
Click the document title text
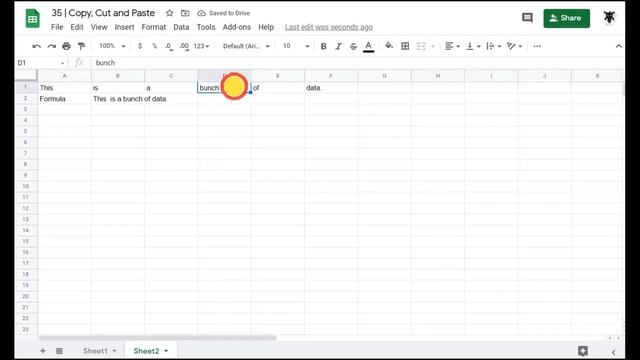[x=103, y=13]
